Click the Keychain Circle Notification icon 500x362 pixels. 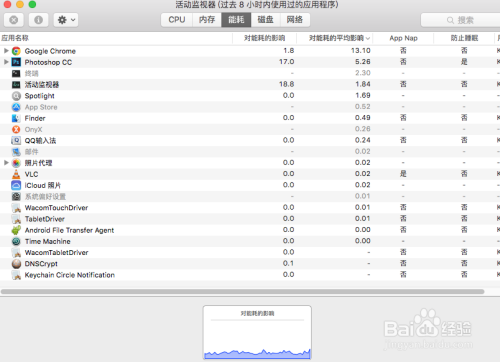click(16, 275)
